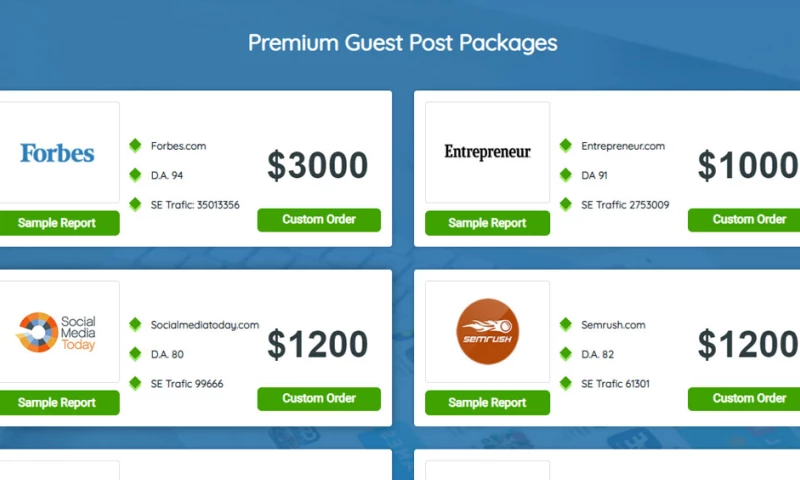View Sample Report for Semrush

[487, 402]
